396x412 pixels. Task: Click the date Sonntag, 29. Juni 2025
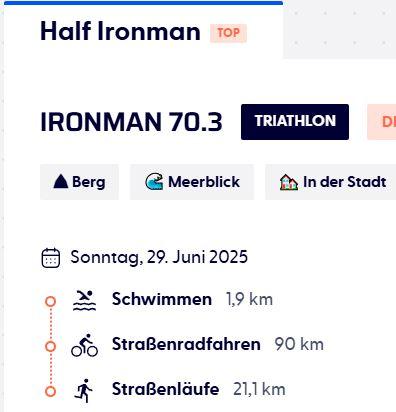click(159, 257)
